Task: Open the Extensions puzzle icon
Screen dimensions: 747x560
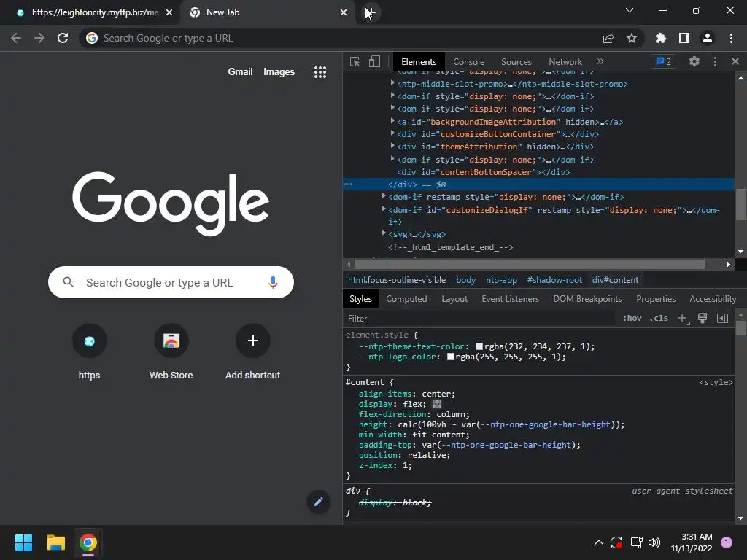Action: (x=661, y=38)
